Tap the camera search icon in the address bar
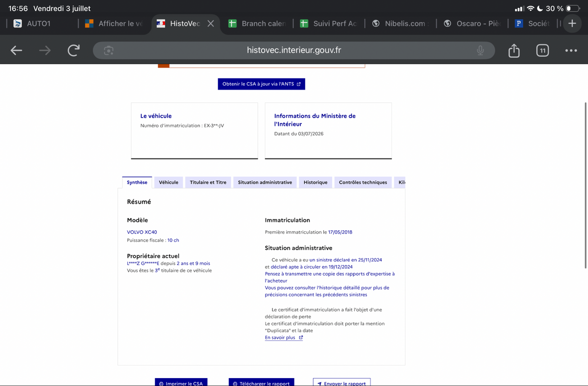Image resolution: width=588 pixels, height=386 pixels. [109, 50]
